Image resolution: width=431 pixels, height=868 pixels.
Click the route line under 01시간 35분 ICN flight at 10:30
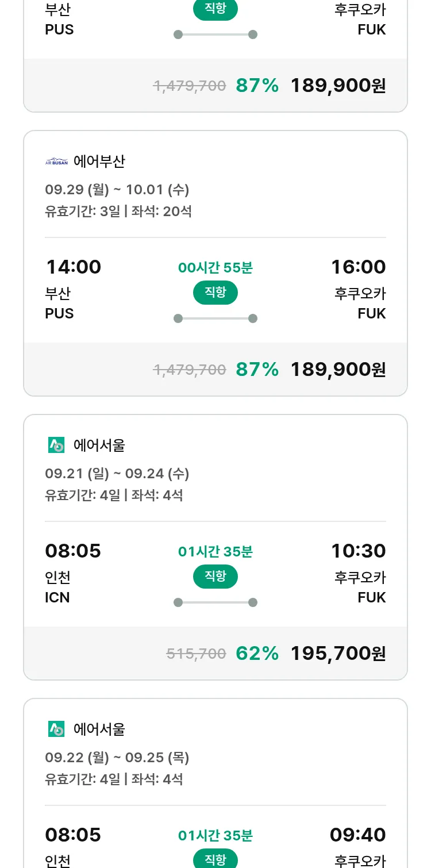(215, 602)
